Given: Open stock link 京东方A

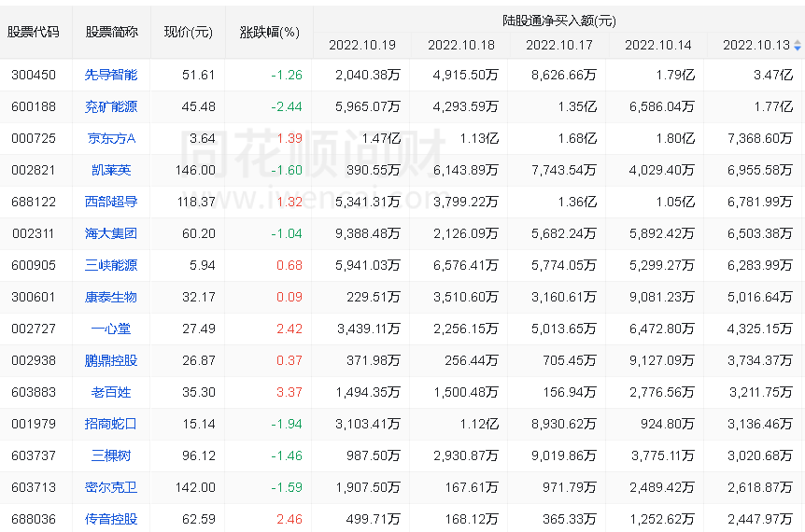Looking at the screenshot, I should (111, 138).
